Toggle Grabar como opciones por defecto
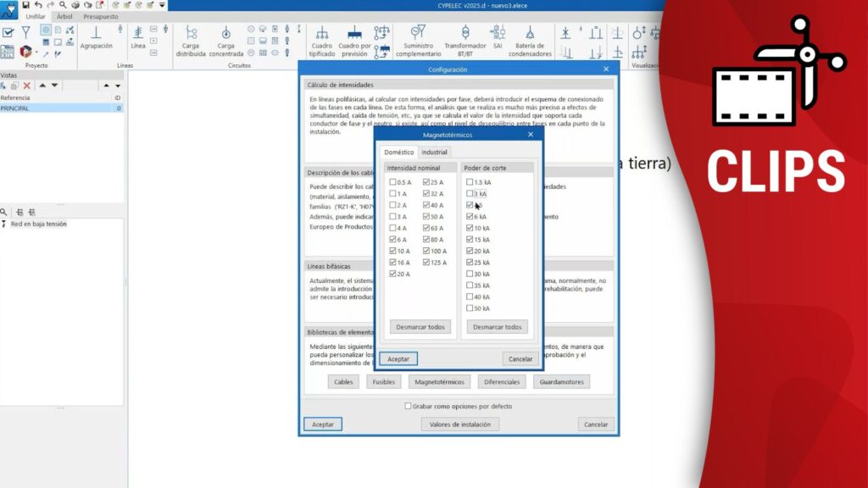The image size is (868, 488). pos(408,406)
